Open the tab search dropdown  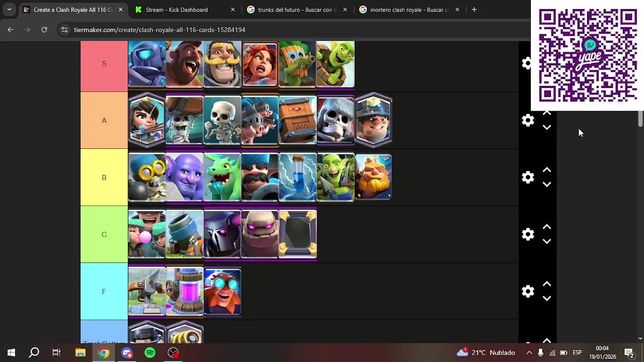pyautogui.click(x=9, y=10)
